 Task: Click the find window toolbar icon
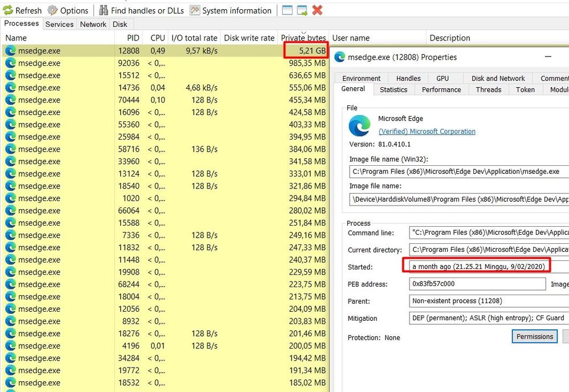[x=287, y=10]
